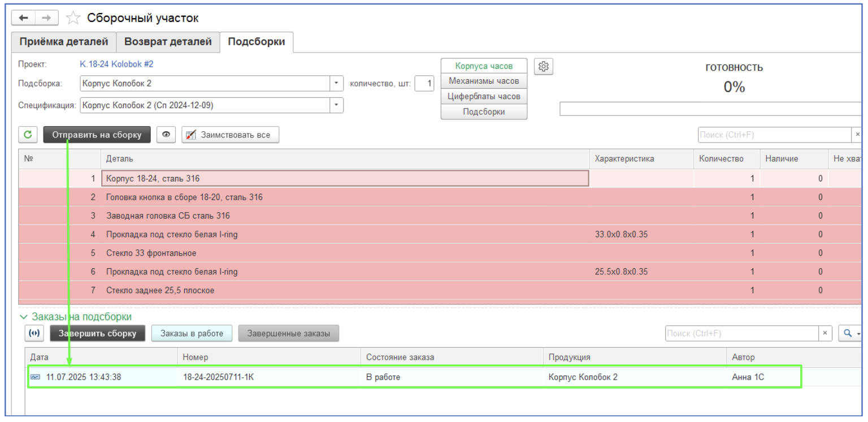Screen dimensions: 868x422
Task: Open the 'Спецификация' dropdown list
Action: point(337,105)
